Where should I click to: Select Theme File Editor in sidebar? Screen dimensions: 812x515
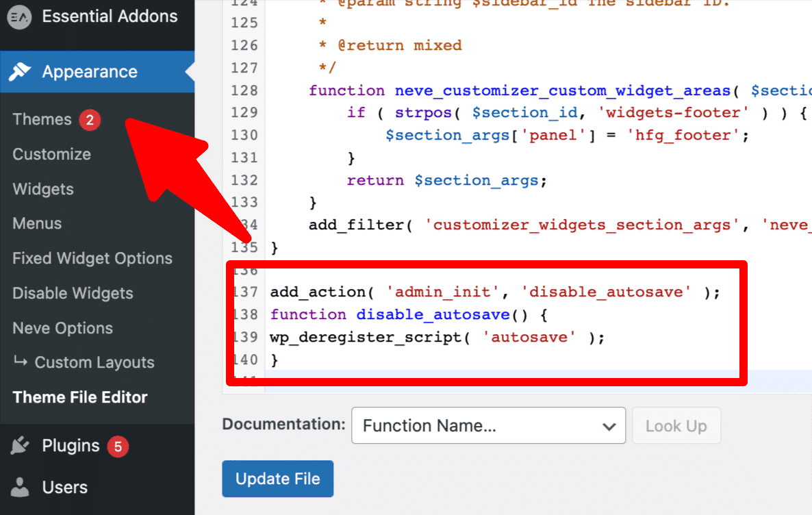[x=80, y=397]
